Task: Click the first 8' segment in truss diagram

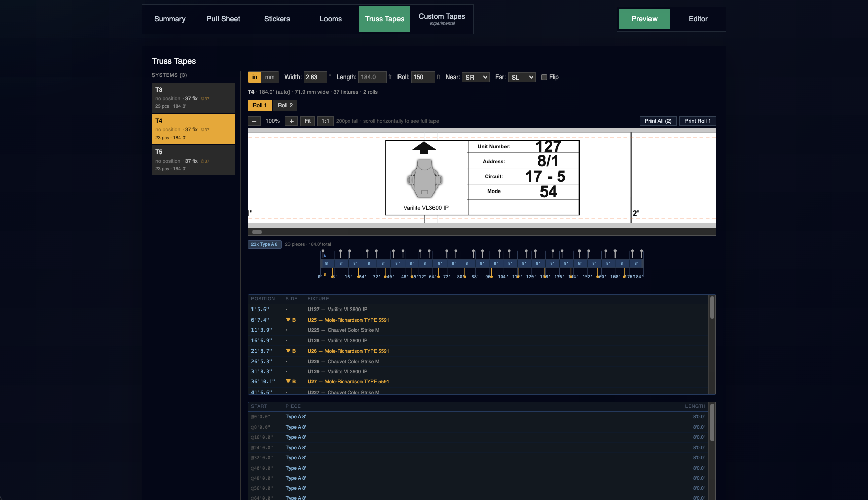Action: coord(328,263)
